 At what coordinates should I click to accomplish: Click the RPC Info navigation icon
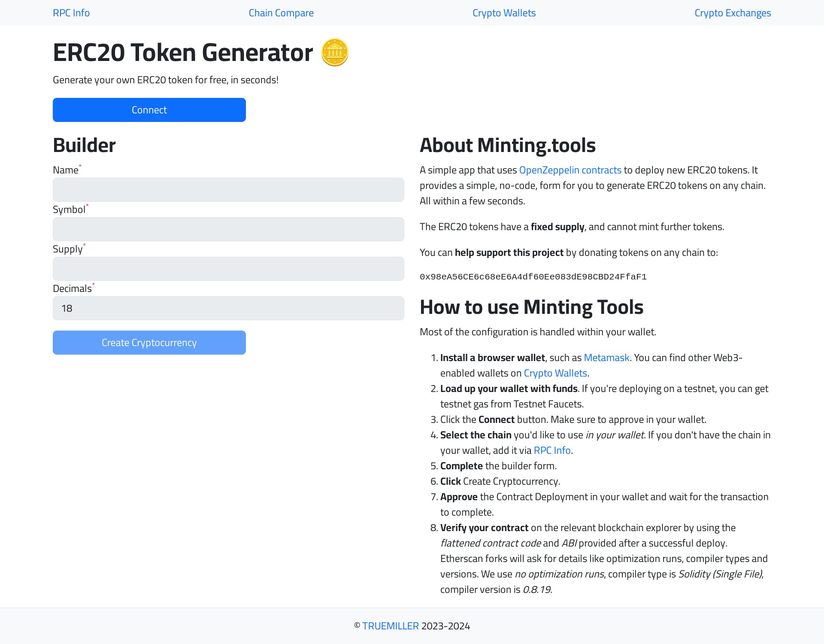coord(72,12)
